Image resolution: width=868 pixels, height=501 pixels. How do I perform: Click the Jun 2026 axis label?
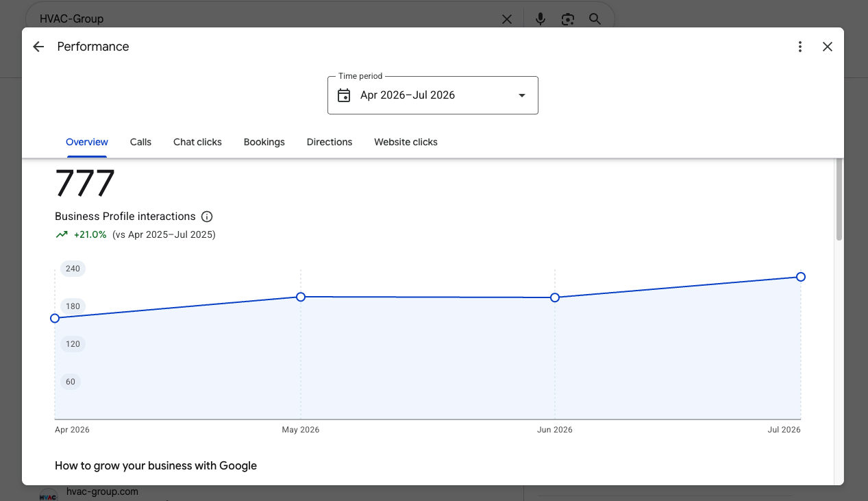click(x=555, y=430)
